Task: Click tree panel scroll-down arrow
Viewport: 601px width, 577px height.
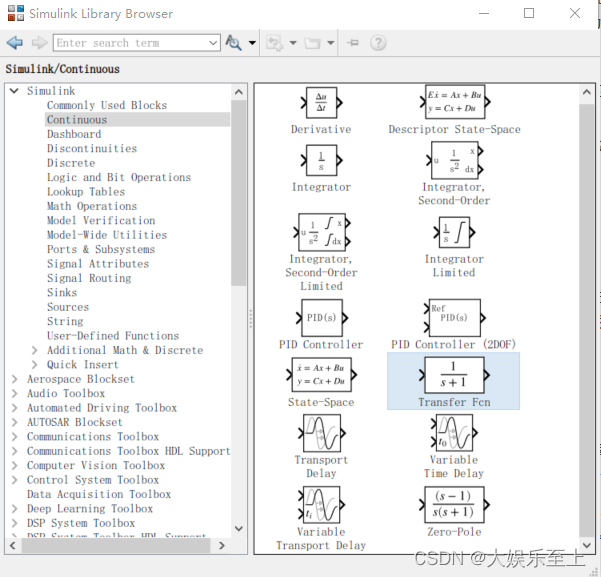Action: 238,529
